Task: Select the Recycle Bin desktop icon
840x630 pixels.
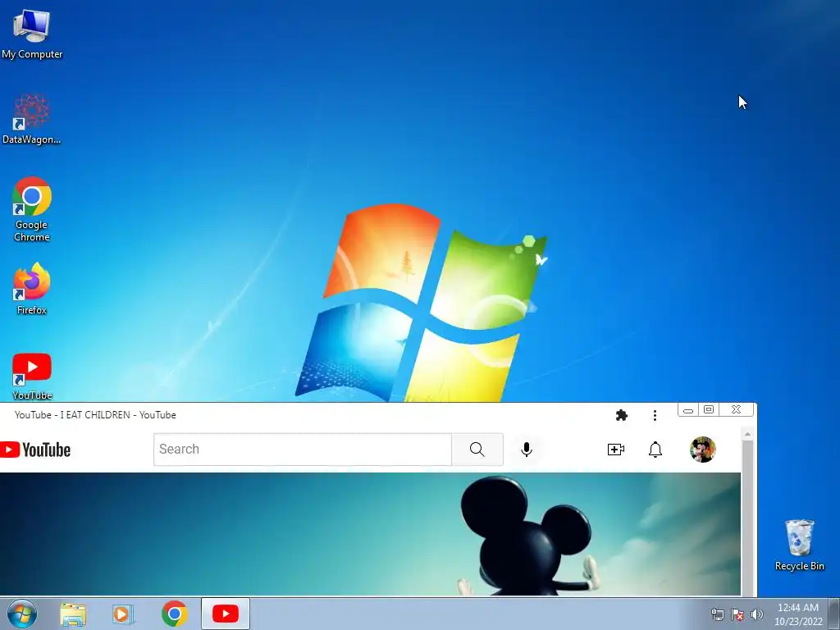Action: click(799, 545)
